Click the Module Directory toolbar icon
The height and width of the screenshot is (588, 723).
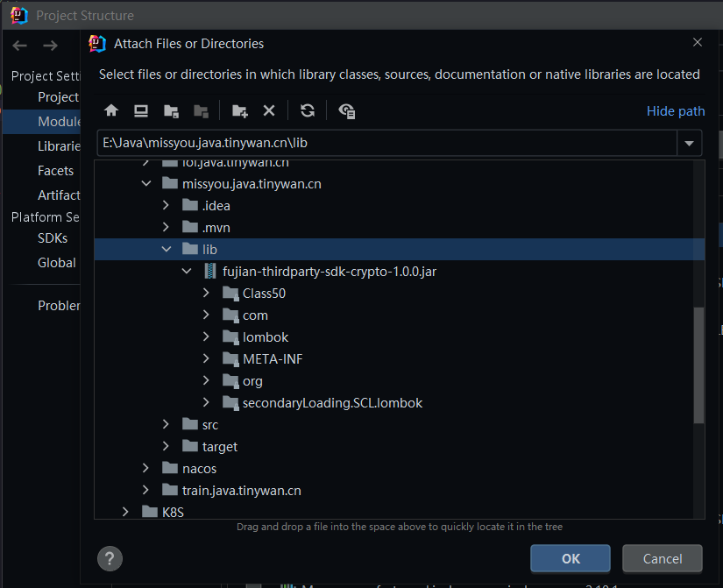coord(201,110)
